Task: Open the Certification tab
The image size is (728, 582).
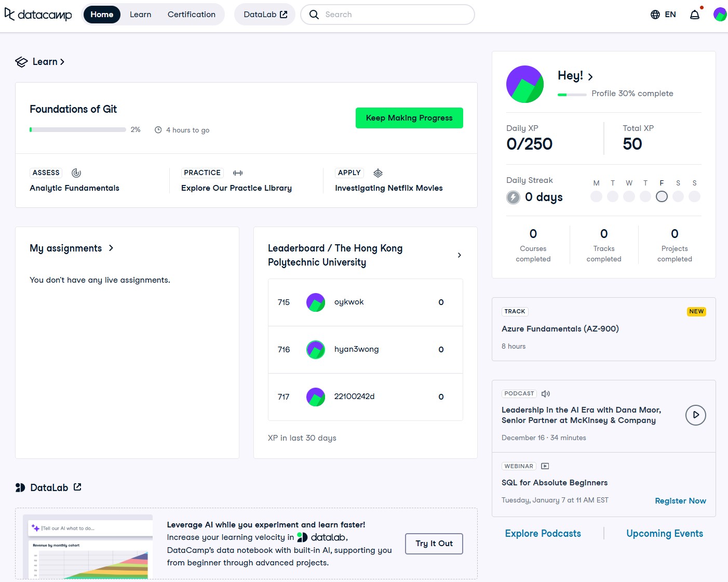Action: (192, 15)
